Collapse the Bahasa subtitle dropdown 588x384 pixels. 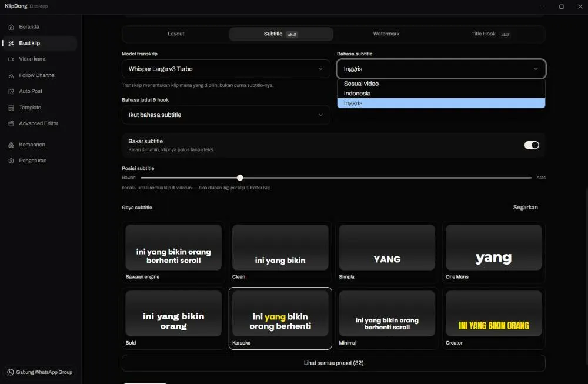(441, 69)
